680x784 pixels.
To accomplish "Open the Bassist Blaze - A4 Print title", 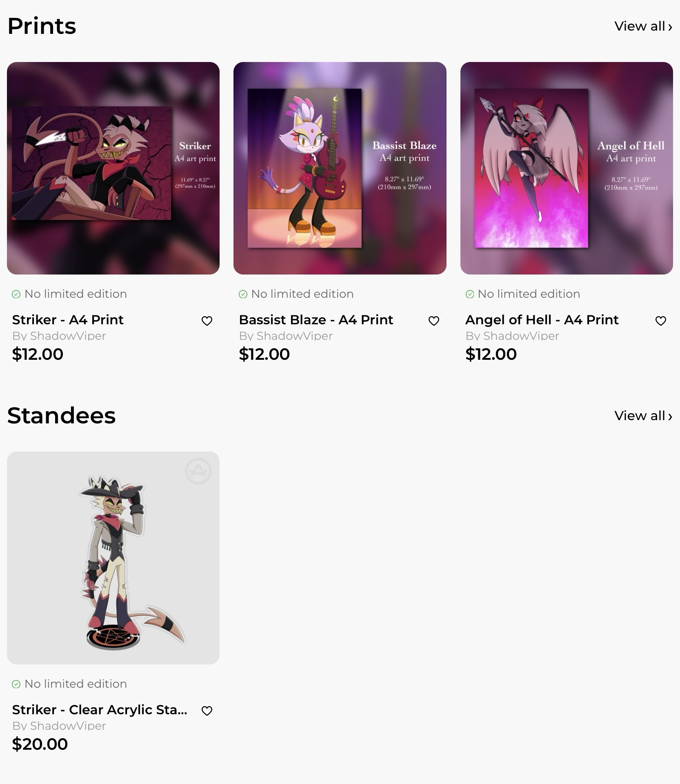I will [316, 320].
